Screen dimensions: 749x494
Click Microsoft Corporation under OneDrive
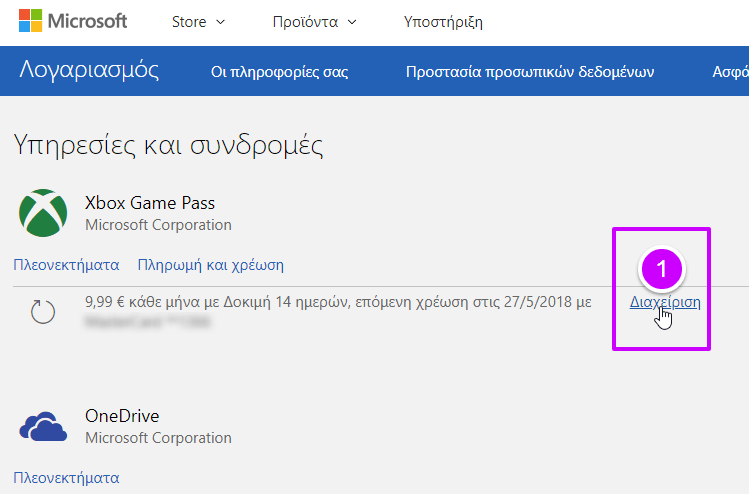(159, 438)
